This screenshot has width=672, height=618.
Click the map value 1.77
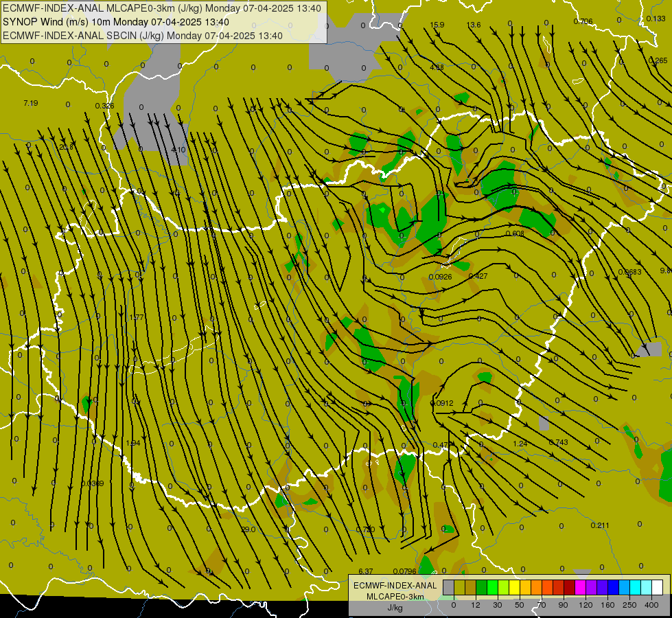point(137,317)
